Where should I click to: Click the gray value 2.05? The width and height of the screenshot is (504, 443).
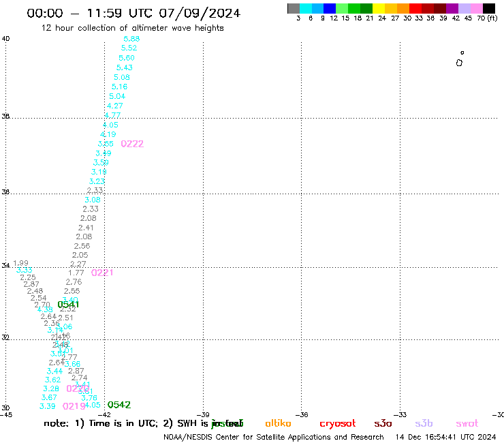(80, 255)
